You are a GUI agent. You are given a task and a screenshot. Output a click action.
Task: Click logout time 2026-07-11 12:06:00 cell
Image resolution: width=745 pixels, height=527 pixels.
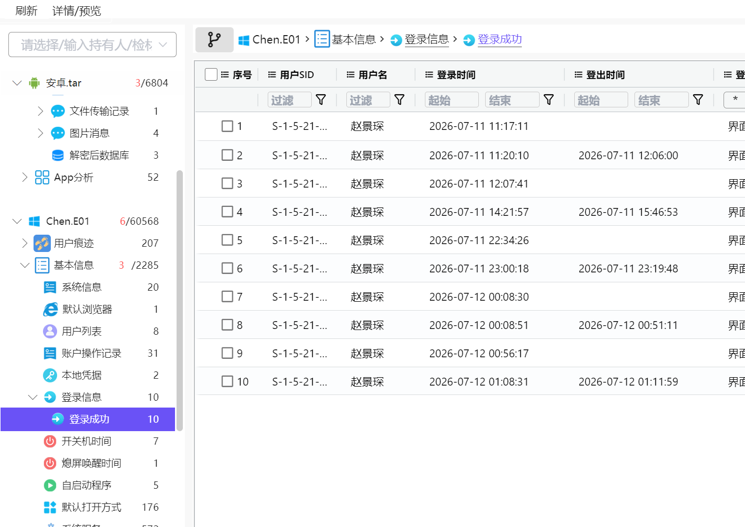628,155
